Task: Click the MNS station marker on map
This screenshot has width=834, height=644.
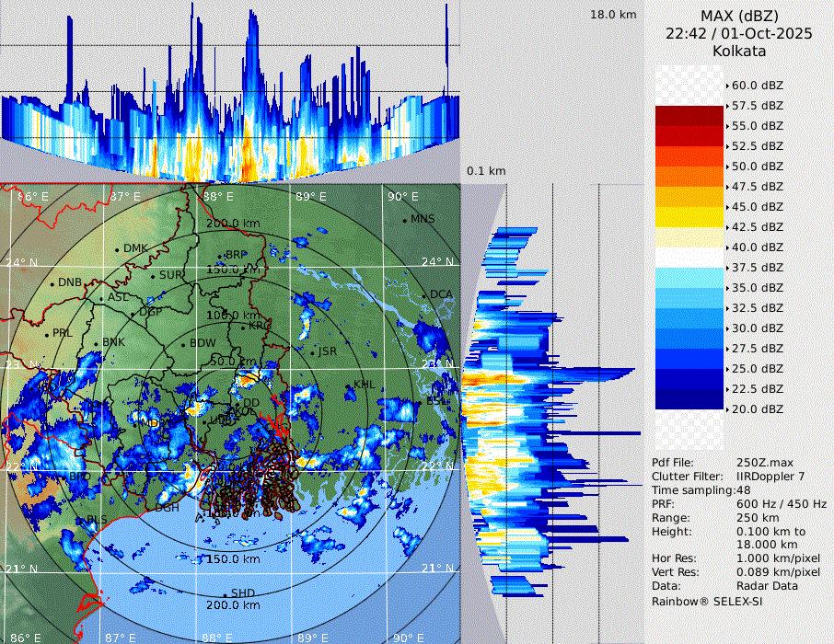Action: click(x=405, y=220)
